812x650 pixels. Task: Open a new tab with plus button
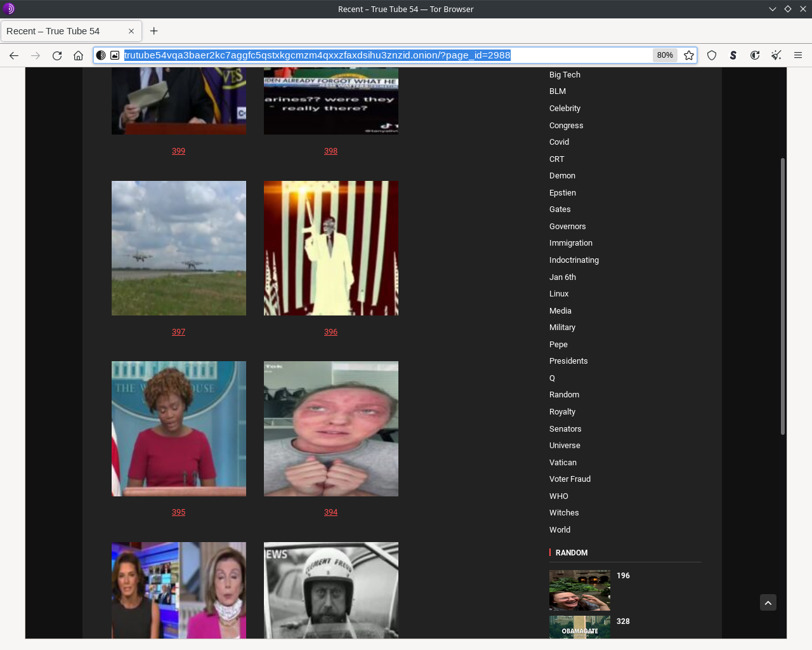click(154, 31)
